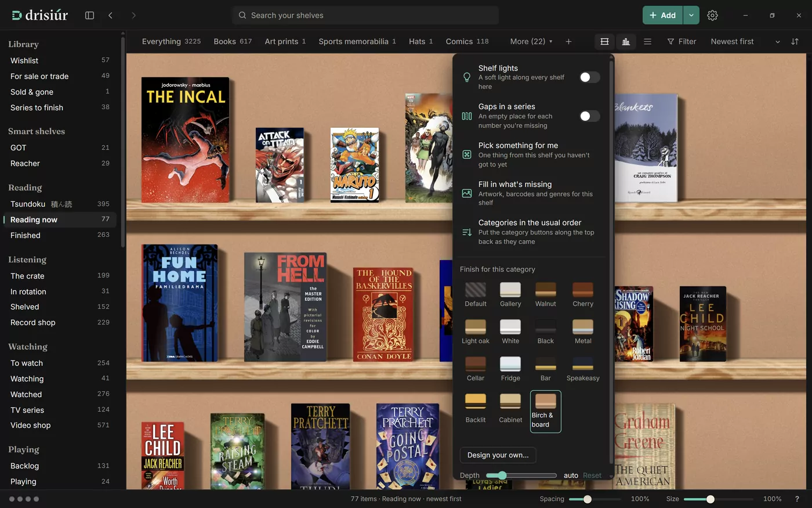Open help question mark in status bar
Image resolution: width=812 pixels, height=508 pixels.
(797, 499)
